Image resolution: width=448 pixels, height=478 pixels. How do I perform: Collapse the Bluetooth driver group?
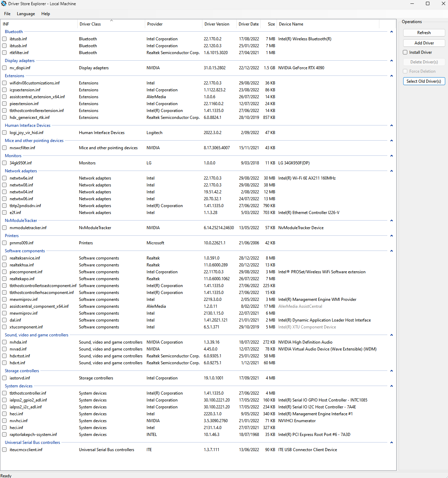391,31
